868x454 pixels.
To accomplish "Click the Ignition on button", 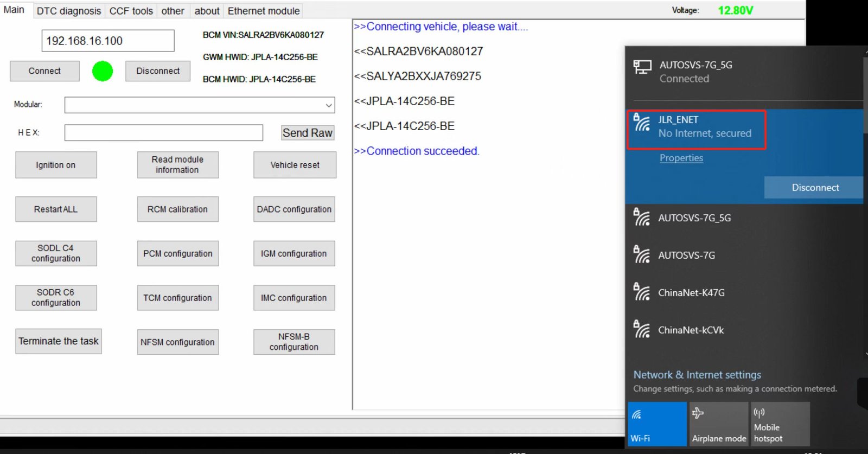I will pos(56,165).
